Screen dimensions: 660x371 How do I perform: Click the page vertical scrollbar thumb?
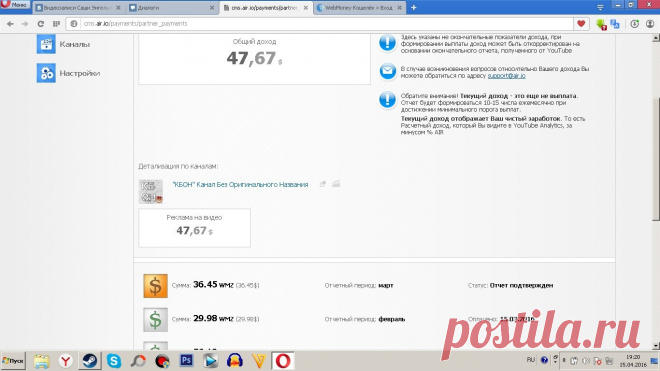click(x=655, y=158)
